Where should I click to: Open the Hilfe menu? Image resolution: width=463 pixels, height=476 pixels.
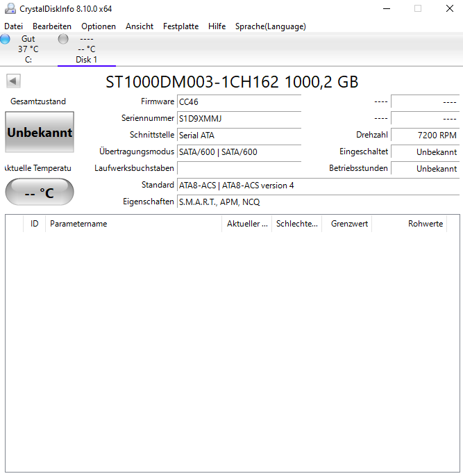[217, 26]
